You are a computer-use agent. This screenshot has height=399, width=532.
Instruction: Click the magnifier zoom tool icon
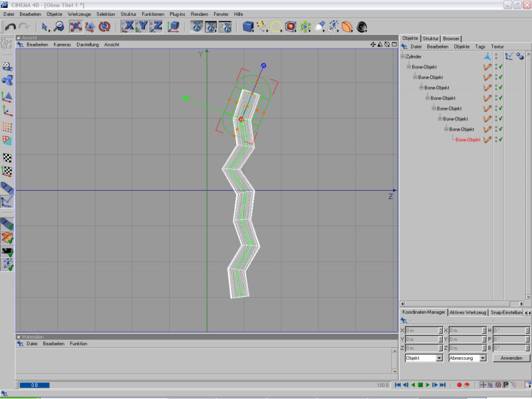coord(59,27)
